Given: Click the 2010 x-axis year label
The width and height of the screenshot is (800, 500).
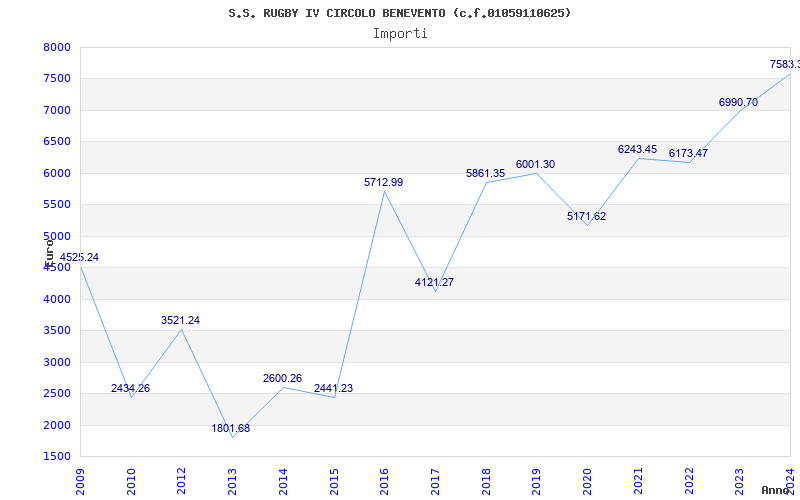Looking at the screenshot, I should click(131, 482).
